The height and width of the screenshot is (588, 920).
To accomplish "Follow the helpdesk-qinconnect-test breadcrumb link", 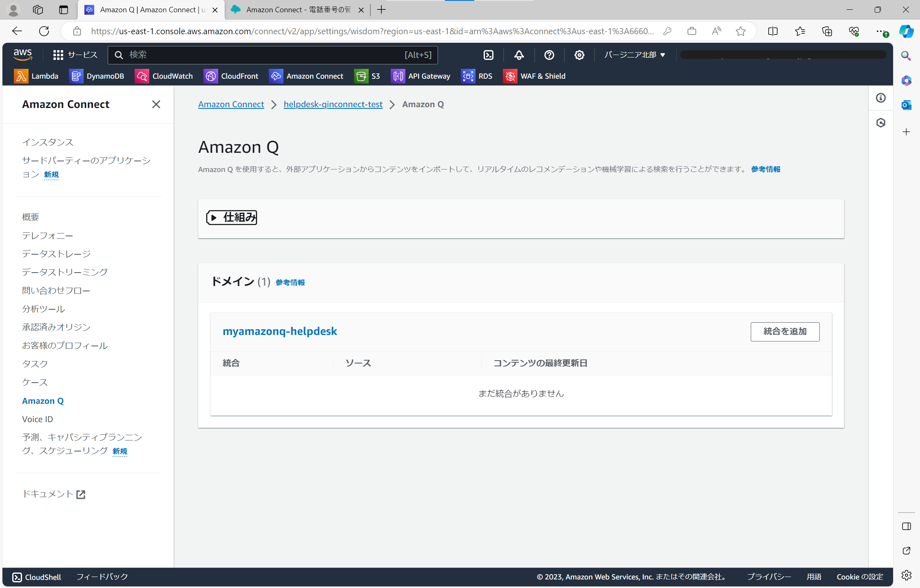I will point(333,104).
